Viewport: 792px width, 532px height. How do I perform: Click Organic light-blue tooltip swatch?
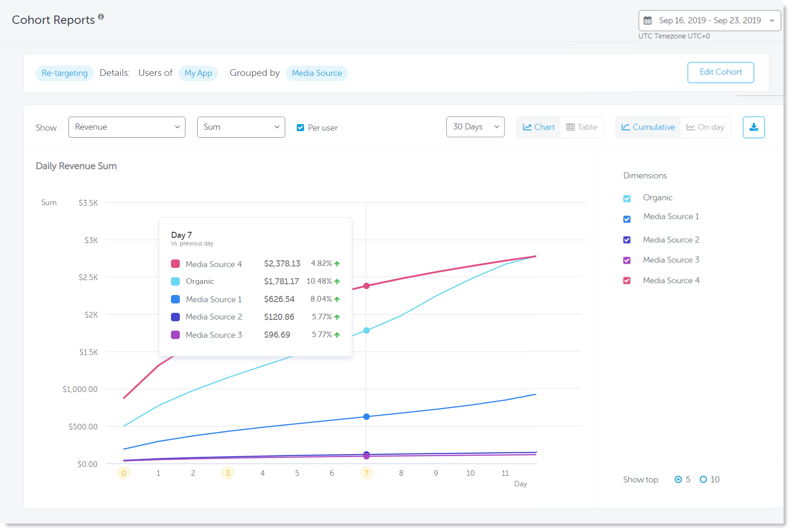tap(176, 281)
